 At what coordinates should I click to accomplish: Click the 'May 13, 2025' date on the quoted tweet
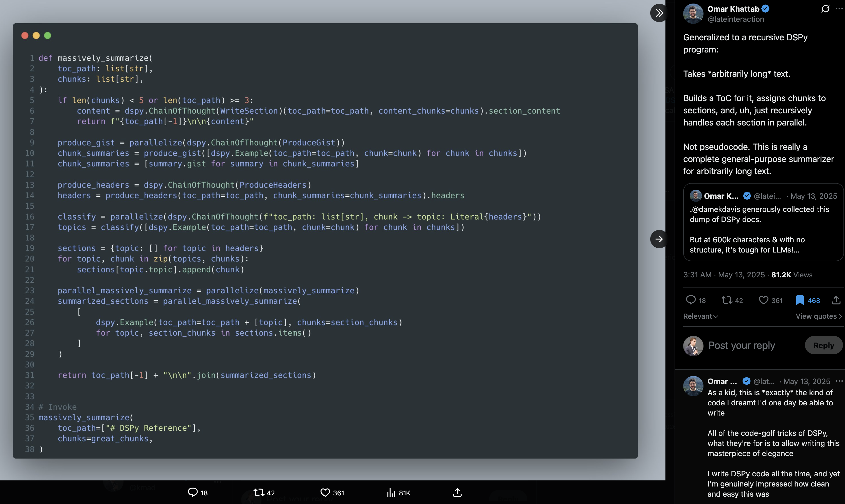click(x=814, y=196)
